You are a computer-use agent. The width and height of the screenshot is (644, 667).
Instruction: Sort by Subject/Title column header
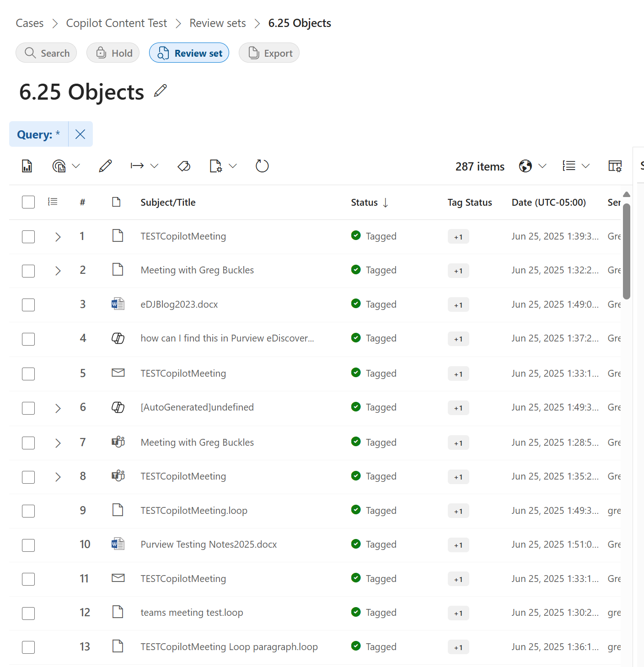point(168,202)
